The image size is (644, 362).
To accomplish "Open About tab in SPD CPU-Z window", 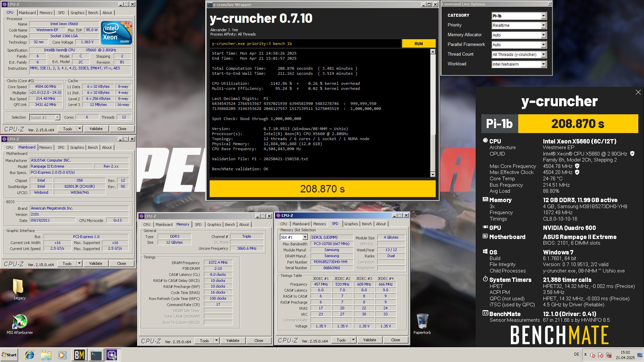I will pyautogui.click(x=381, y=224).
